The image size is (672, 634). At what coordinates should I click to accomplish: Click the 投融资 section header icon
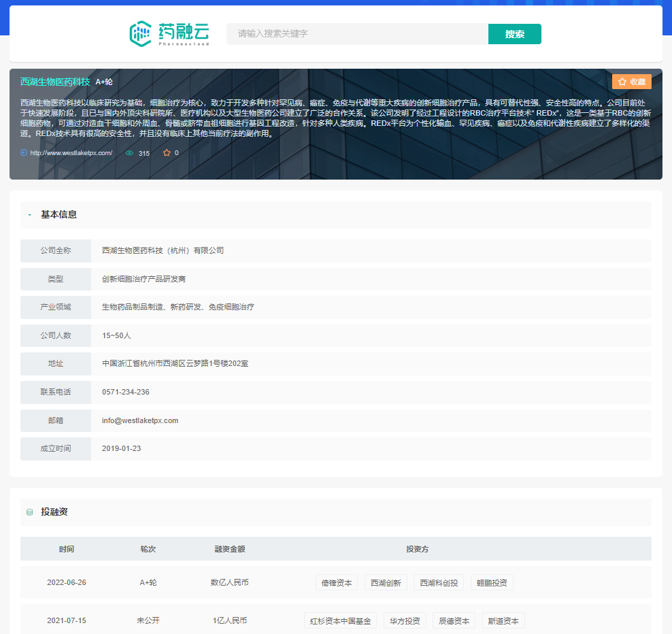point(29,512)
